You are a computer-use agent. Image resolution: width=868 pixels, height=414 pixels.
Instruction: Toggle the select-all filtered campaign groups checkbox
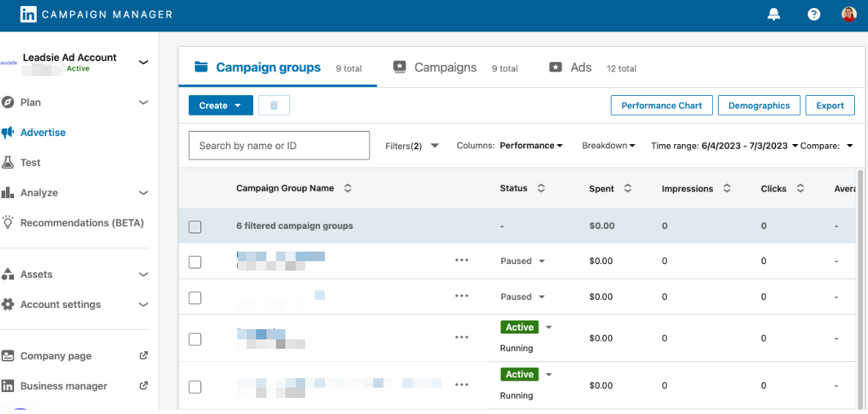pyautogui.click(x=195, y=227)
